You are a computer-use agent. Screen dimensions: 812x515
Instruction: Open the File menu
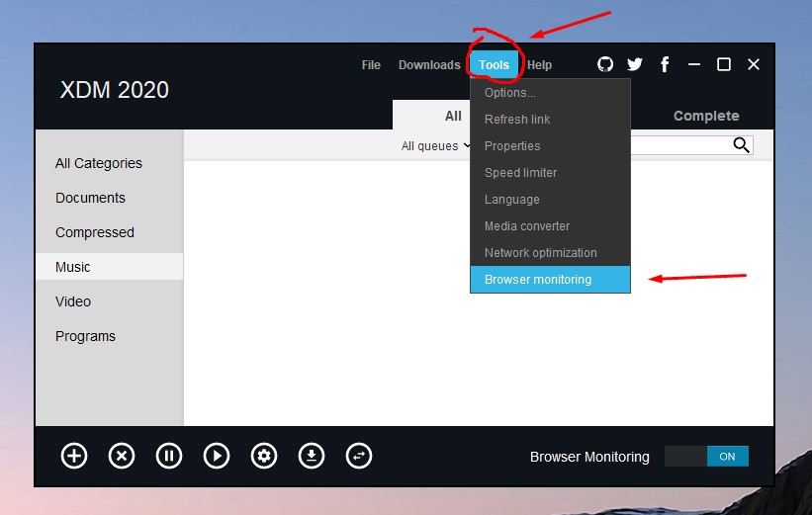371,64
